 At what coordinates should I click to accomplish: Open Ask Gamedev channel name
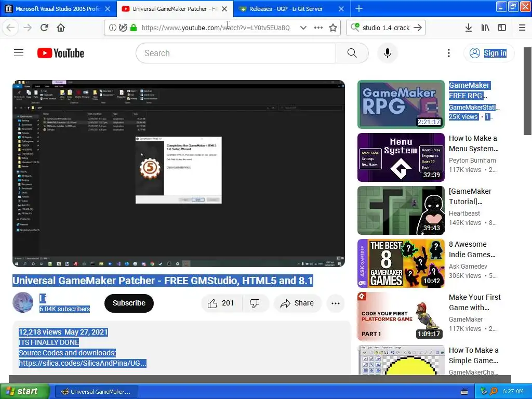(x=468, y=267)
